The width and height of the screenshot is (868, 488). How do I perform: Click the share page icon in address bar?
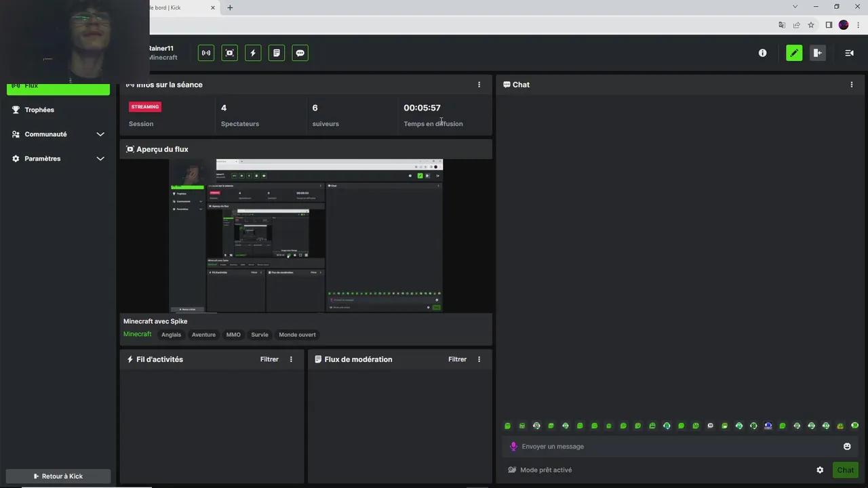(796, 25)
